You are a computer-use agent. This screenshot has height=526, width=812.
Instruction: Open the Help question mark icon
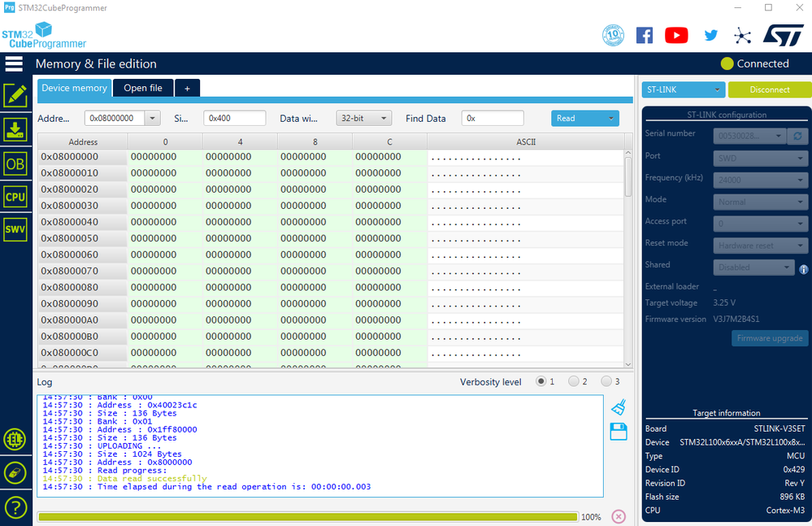point(15,508)
